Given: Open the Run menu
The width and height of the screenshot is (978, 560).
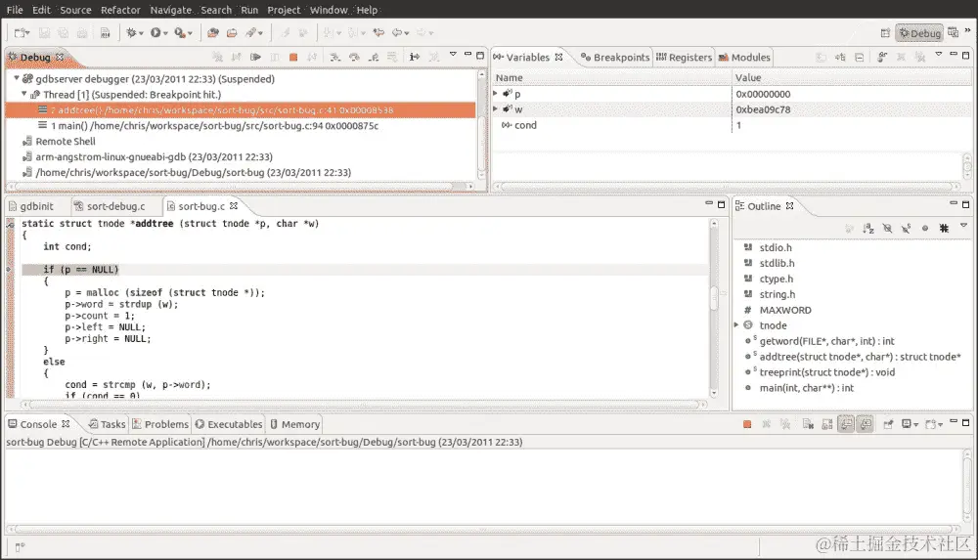Looking at the screenshot, I should 249,10.
